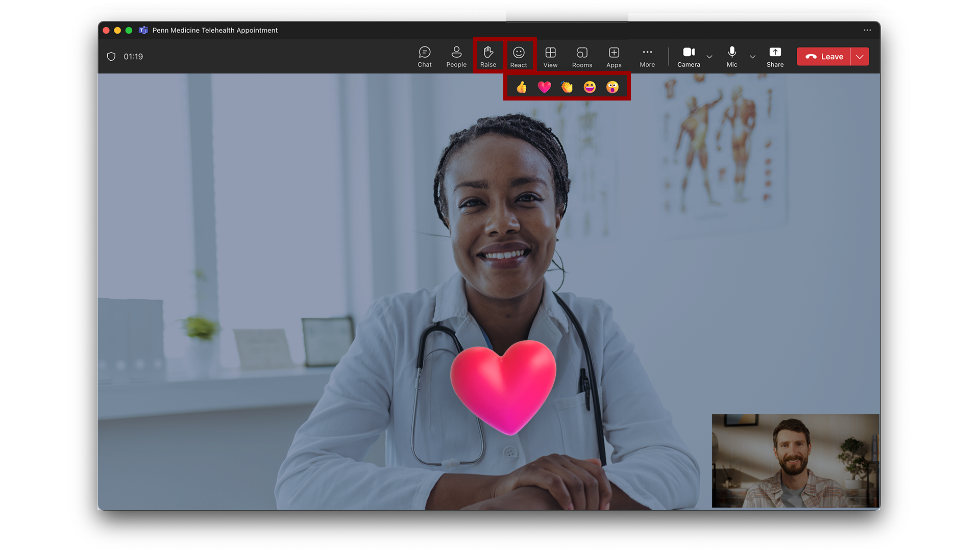
Task: Change meeting layout using the View icon
Action: coord(550,56)
